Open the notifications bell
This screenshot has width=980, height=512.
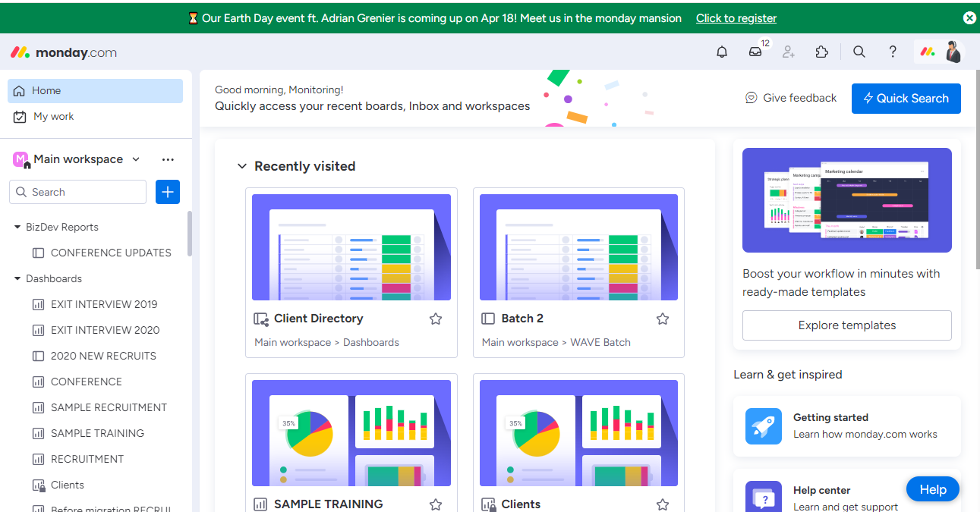(x=722, y=52)
